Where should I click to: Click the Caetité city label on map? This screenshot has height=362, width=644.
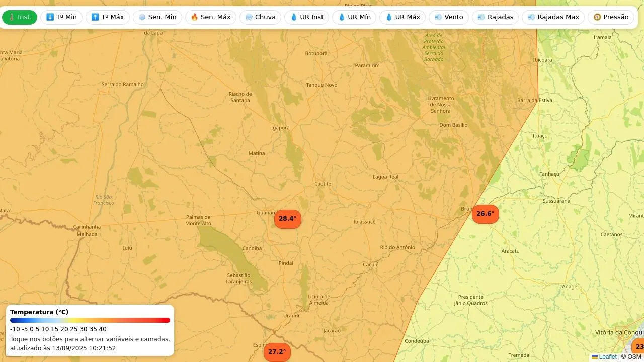point(323,184)
